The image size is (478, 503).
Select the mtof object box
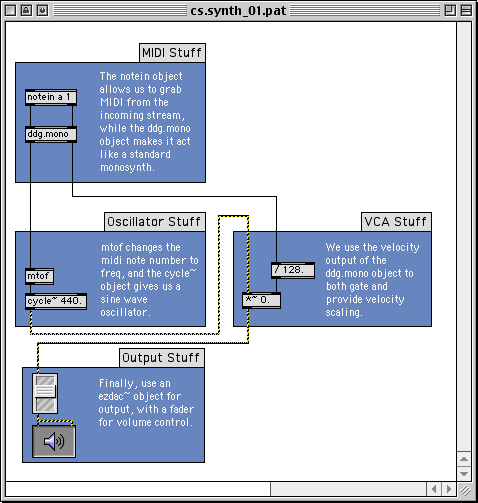39,276
